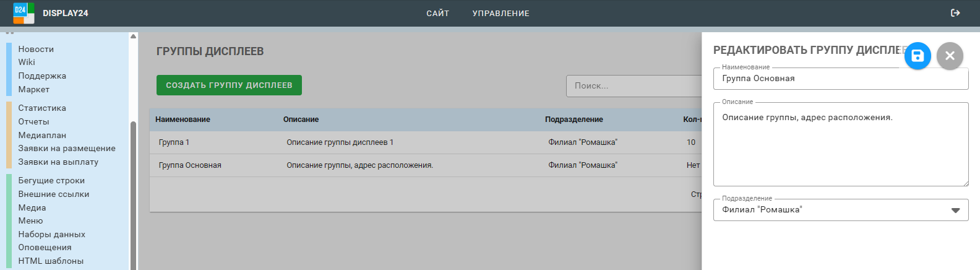Screen dimensions: 980x270
Task: Go to Статистика in the sidebar
Action: [42, 108]
